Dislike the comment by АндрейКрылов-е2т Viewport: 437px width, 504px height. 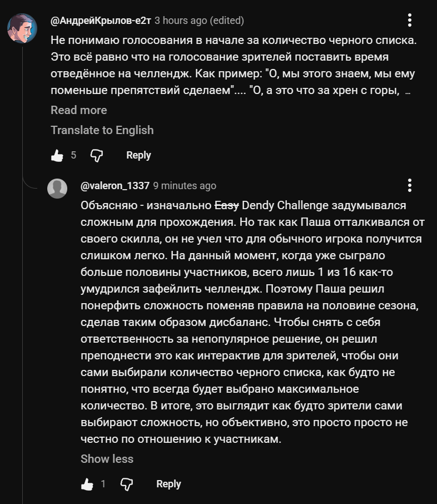(96, 156)
